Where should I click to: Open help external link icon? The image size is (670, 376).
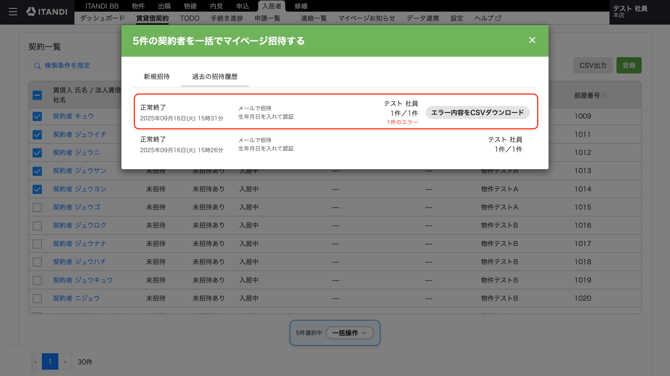pyautogui.click(x=498, y=18)
